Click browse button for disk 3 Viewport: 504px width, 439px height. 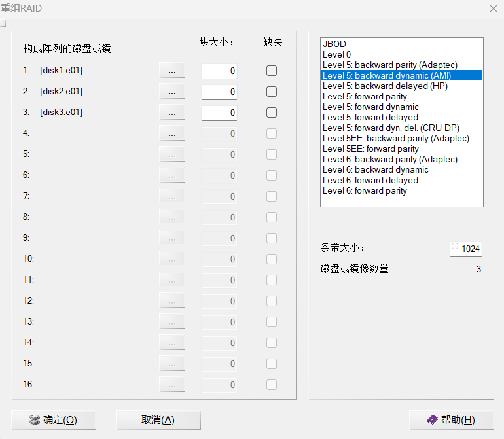tap(172, 113)
